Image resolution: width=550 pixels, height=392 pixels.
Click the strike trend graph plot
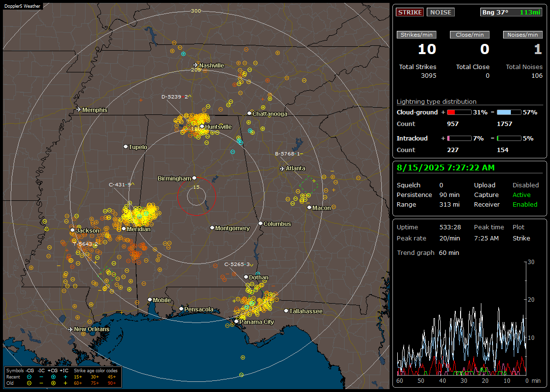tap(461, 319)
